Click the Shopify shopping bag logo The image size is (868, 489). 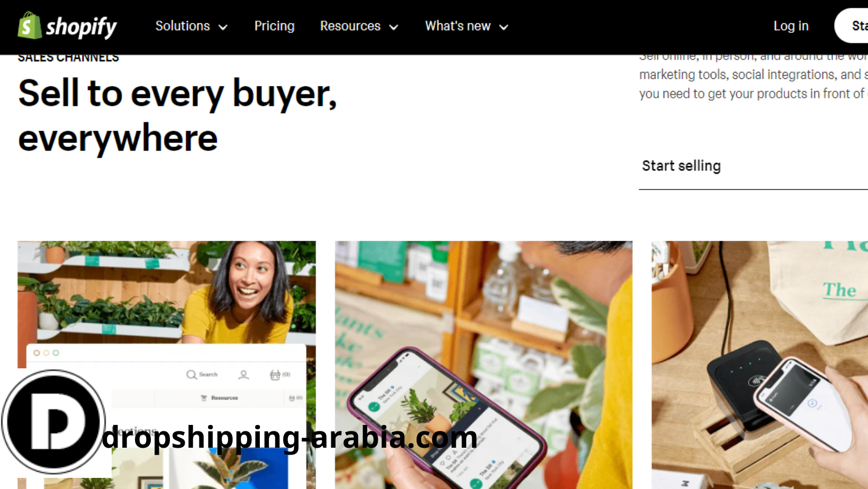30,25
